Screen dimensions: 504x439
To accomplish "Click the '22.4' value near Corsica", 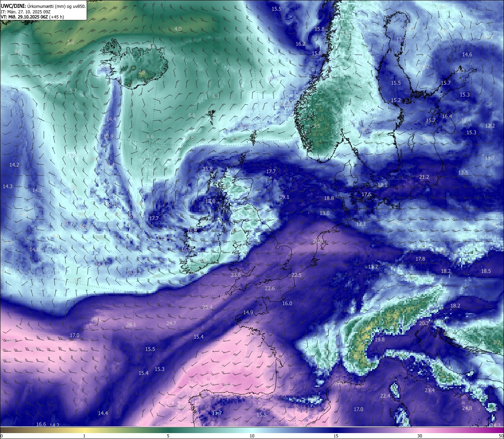I will click(385, 396).
